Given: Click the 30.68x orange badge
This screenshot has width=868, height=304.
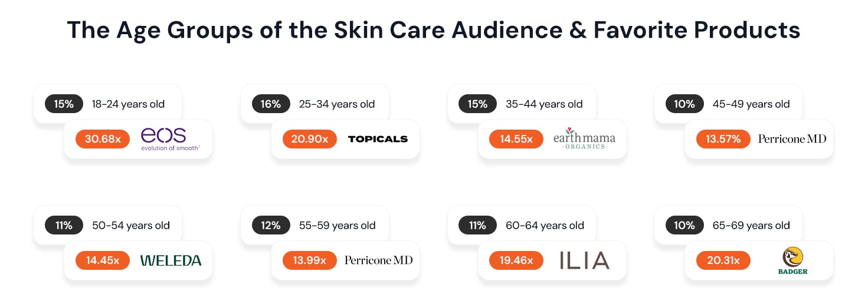Looking at the screenshot, I should click(103, 139).
